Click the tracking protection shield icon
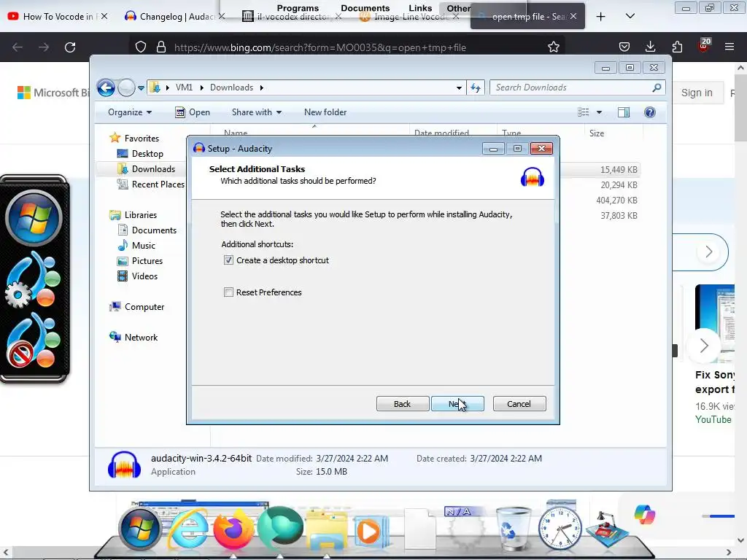This screenshot has height=560, width=747. [141, 47]
